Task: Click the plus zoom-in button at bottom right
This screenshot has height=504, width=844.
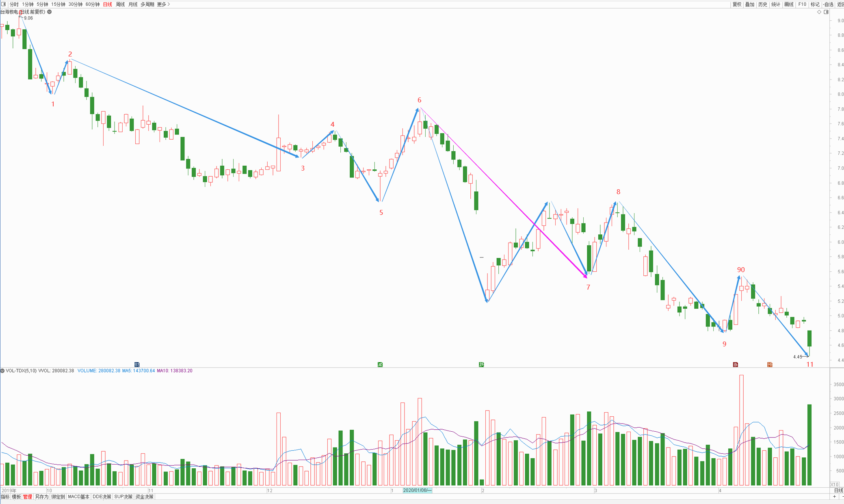Action: tap(835, 497)
